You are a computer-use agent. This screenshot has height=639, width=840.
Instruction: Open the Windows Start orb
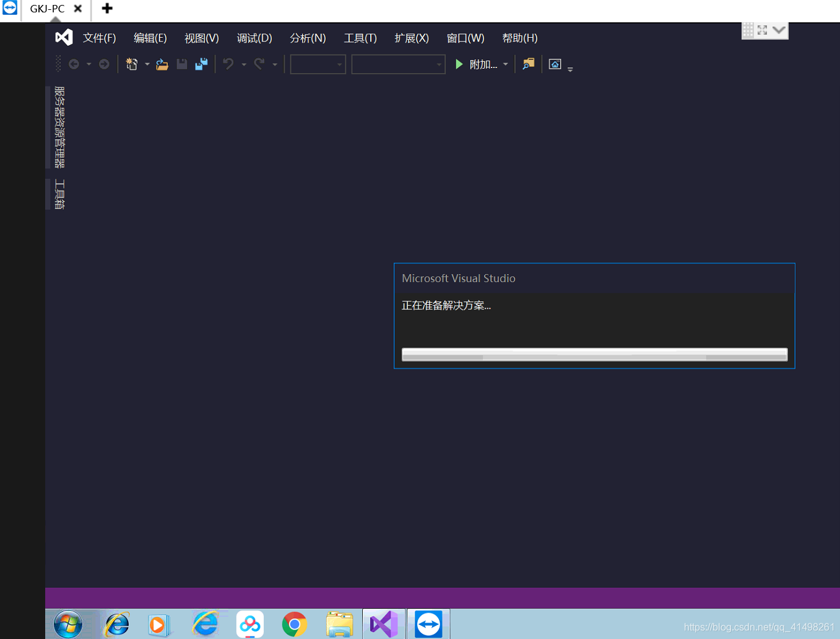68,624
